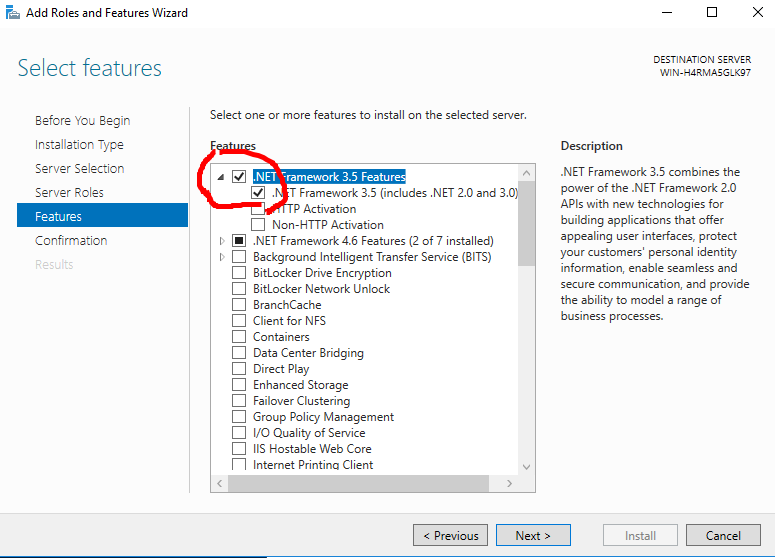Check Background Intelligent Transfer Service (BITS)
This screenshot has width=775, height=558.
[x=239, y=257]
